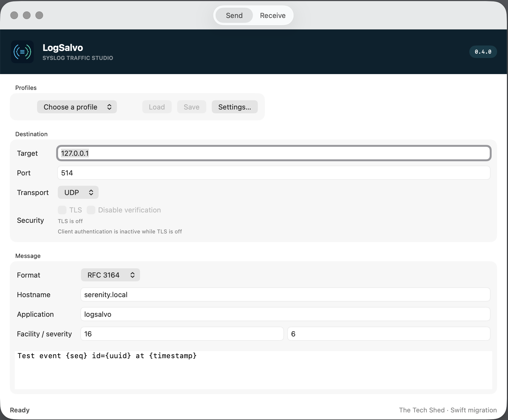Click into the message template text area
Screen dimensions: 508x420
(253, 370)
